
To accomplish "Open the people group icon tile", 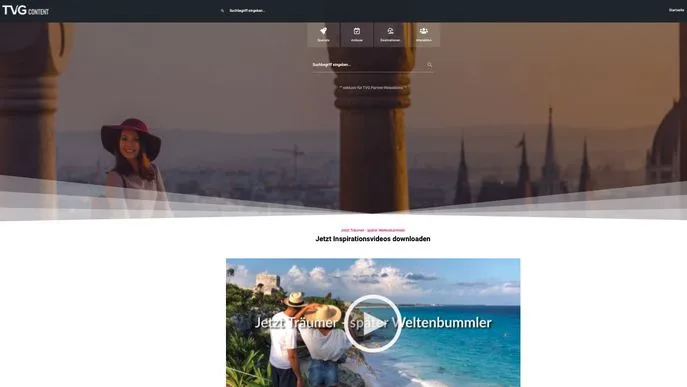I will coord(424,35).
